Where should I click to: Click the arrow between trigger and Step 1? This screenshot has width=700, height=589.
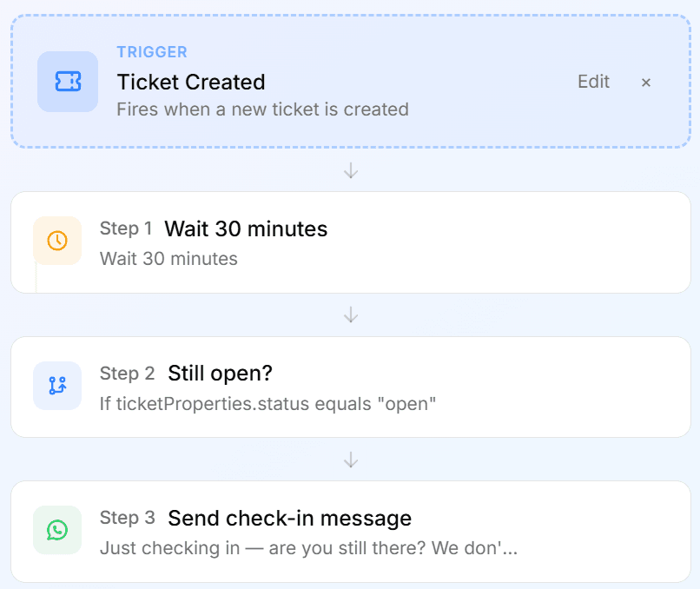point(351,170)
